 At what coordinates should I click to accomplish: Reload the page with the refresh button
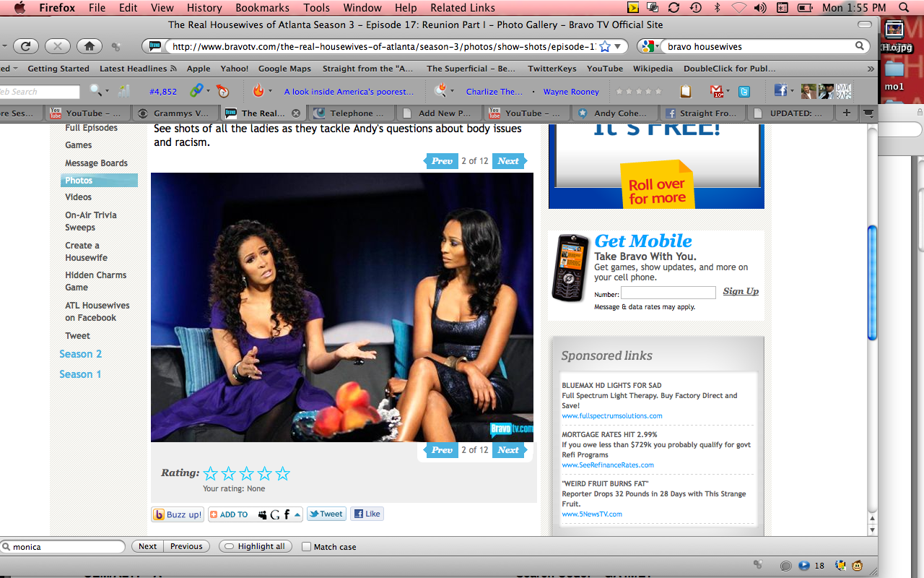pyautogui.click(x=25, y=46)
